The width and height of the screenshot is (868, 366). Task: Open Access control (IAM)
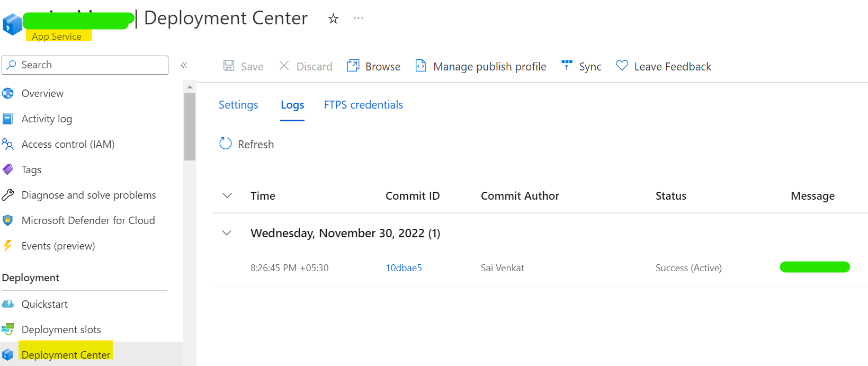tap(68, 144)
